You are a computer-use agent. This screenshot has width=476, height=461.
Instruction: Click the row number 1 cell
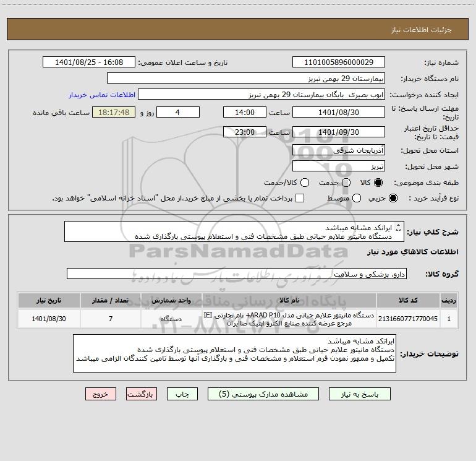point(449,319)
